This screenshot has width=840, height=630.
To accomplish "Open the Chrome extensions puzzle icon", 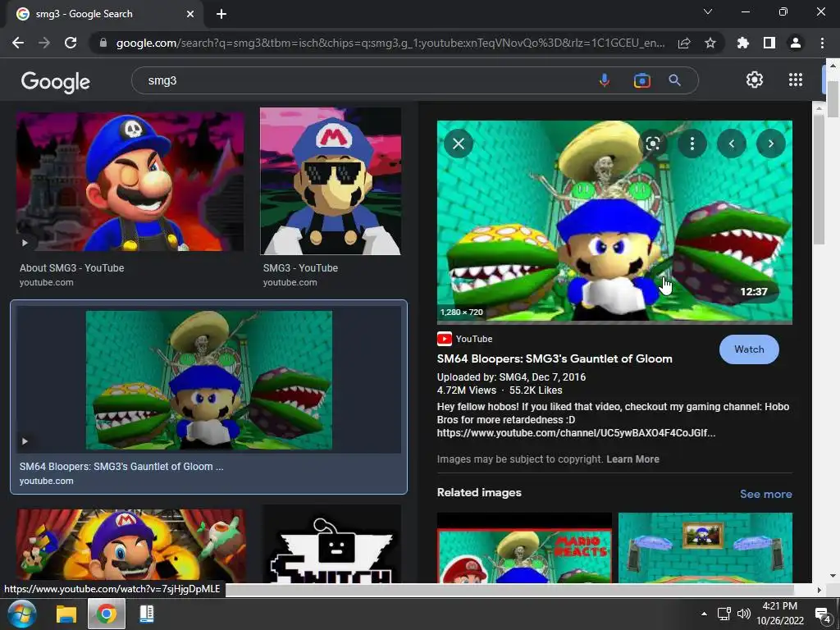I will click(743, 43).
